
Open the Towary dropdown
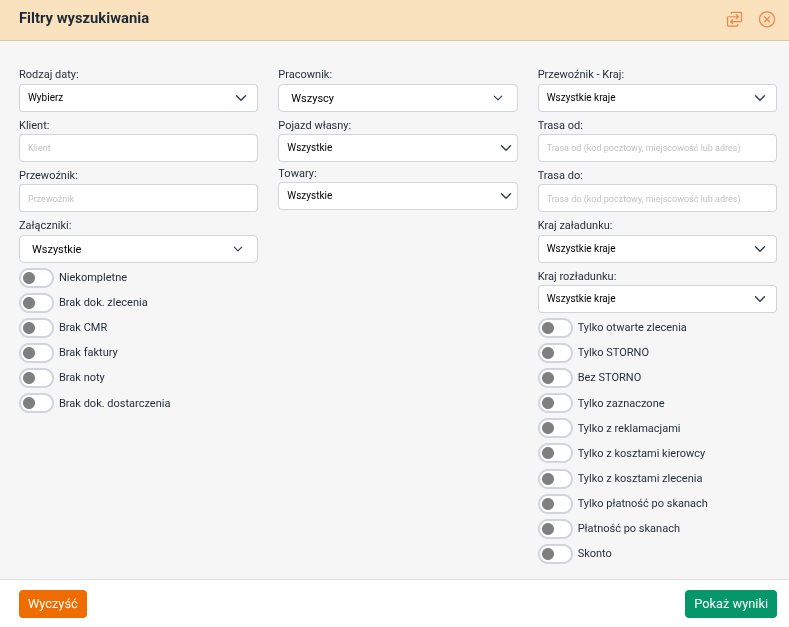[397, 196]
